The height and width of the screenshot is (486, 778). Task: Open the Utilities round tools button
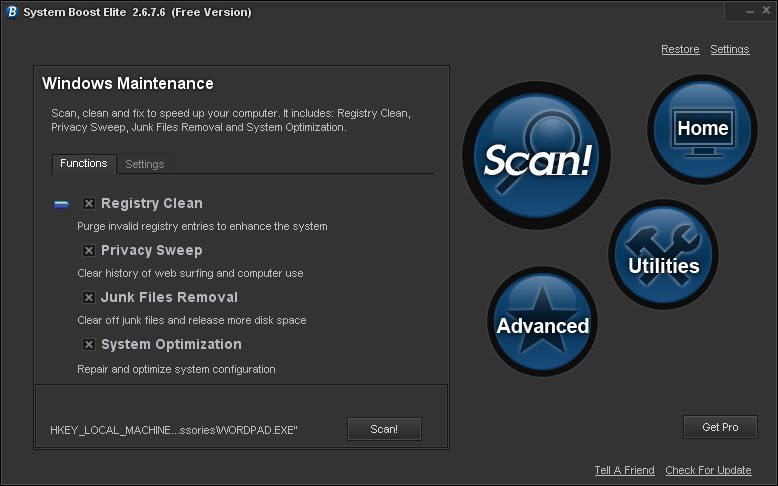click(x=663, y=254)
